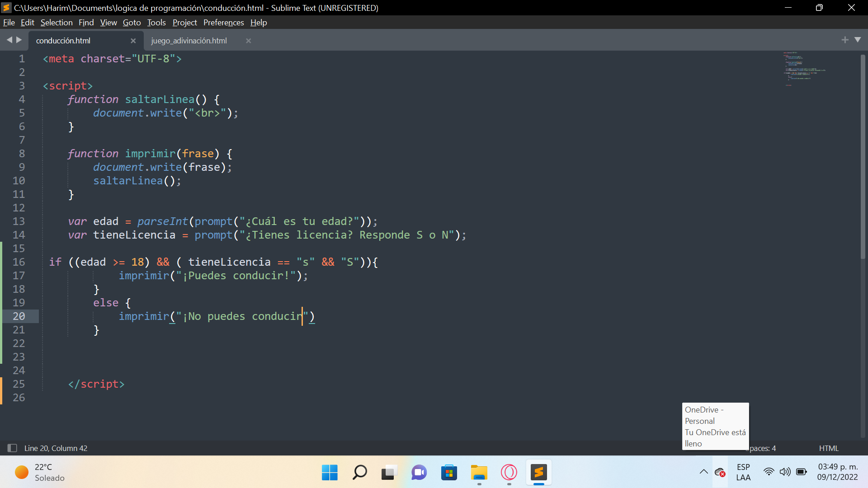This screenshot has height=488, width=868.
Task: Open the tab list dropdown arrow
Action: coord(858,40)
